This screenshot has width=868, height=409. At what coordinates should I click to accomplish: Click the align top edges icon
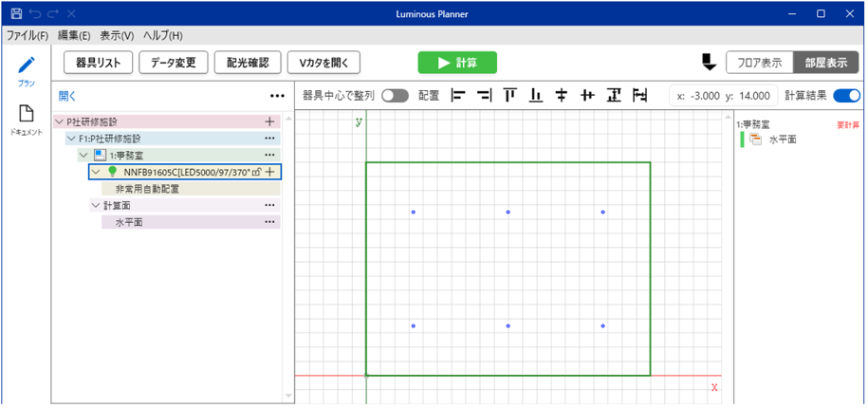tap(510, 95)
